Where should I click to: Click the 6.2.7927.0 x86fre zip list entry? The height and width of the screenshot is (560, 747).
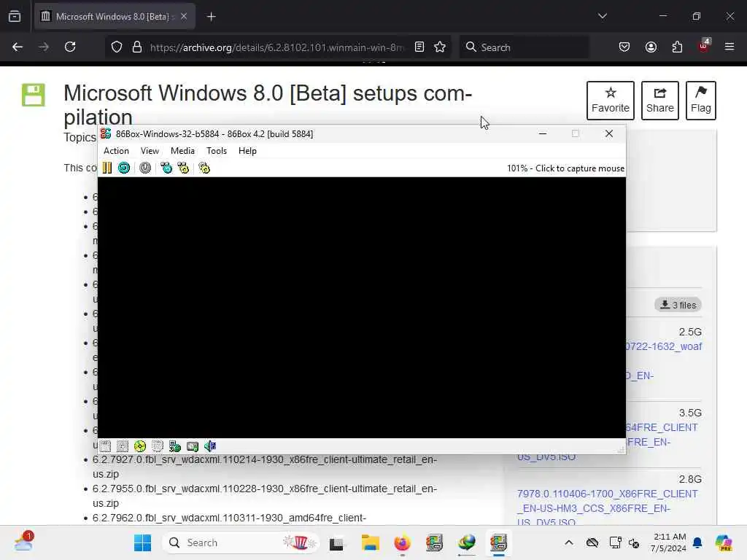coord(265,467)
